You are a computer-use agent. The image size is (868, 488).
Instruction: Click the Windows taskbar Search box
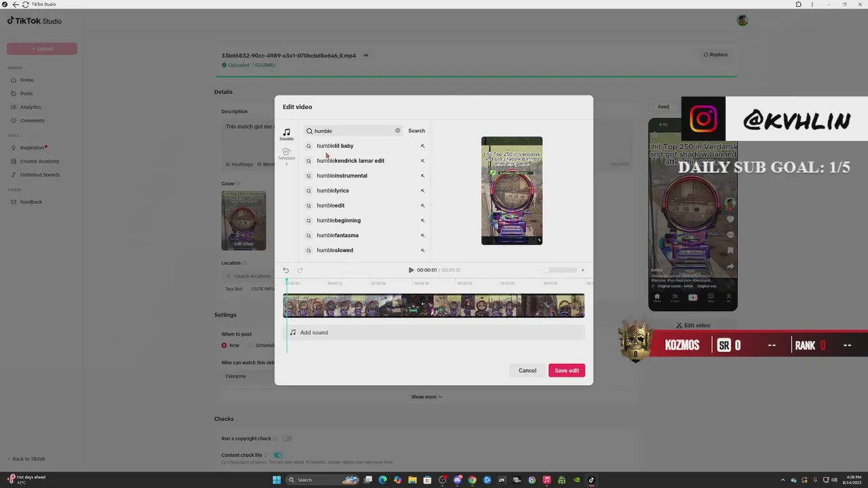point(323,480)
